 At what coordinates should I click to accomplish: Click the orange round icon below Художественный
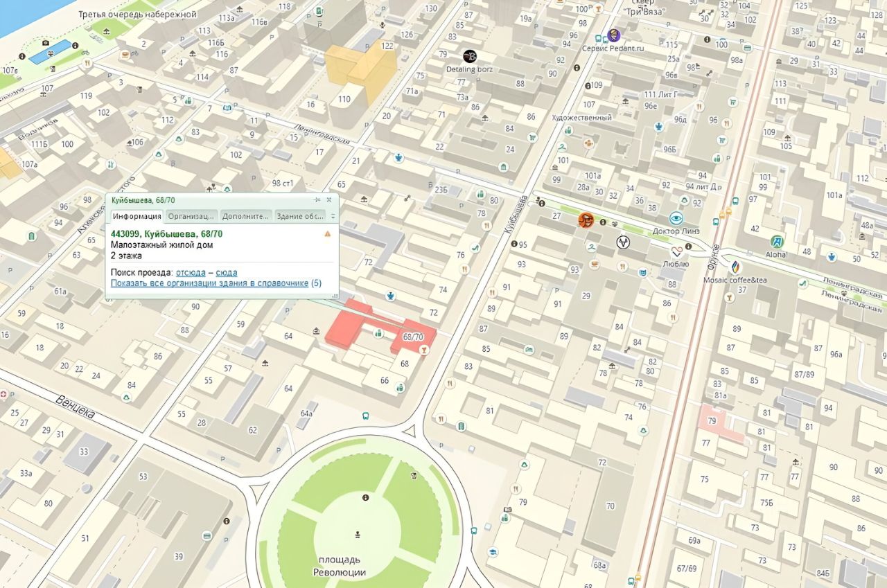588,143
